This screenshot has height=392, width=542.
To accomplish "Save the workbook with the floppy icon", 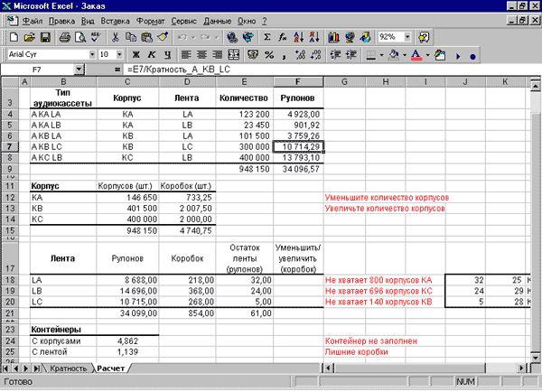I will click(45, 37).
